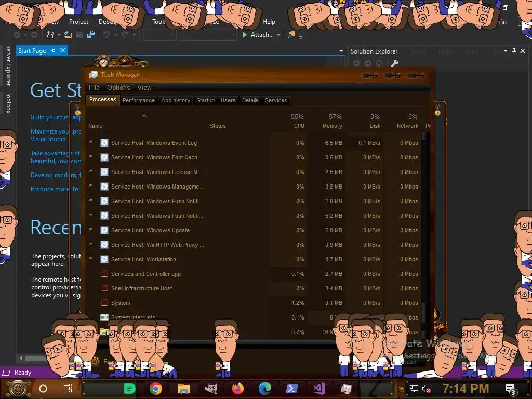
Task: Select the Processes tab in Task Manager
Action: click(102, 99)
